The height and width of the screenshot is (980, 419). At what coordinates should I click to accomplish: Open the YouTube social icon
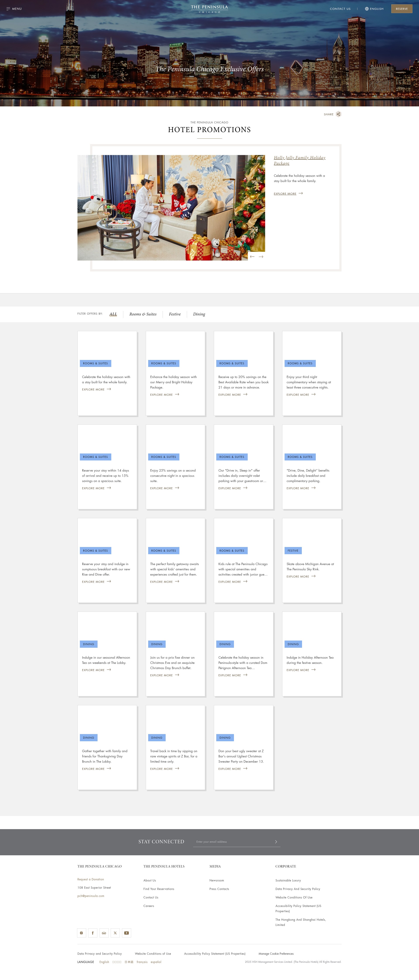pyautogui.click(x=126, y=933)
